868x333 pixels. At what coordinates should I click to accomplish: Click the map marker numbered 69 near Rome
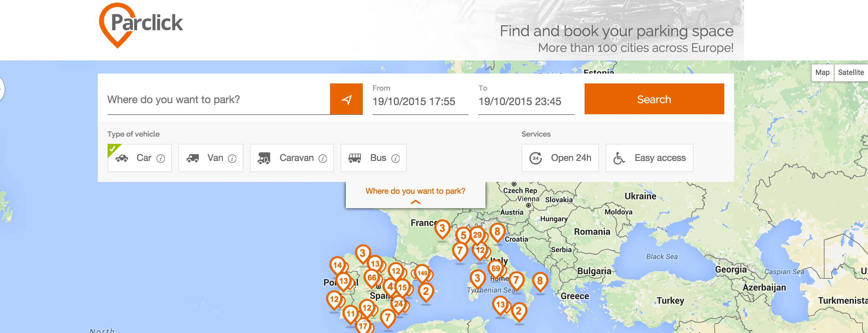pyautogui.click(x=495, y=269)
